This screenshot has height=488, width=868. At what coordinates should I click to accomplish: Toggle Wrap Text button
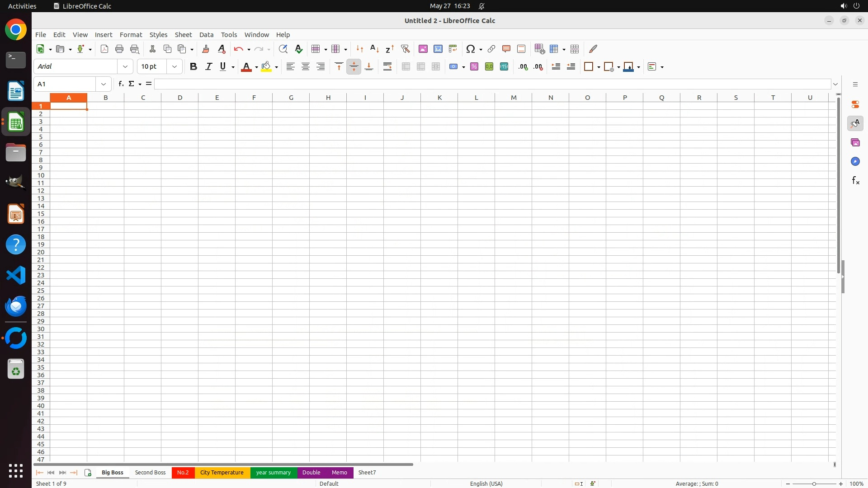pyautogui.click(x=387, y=67)
